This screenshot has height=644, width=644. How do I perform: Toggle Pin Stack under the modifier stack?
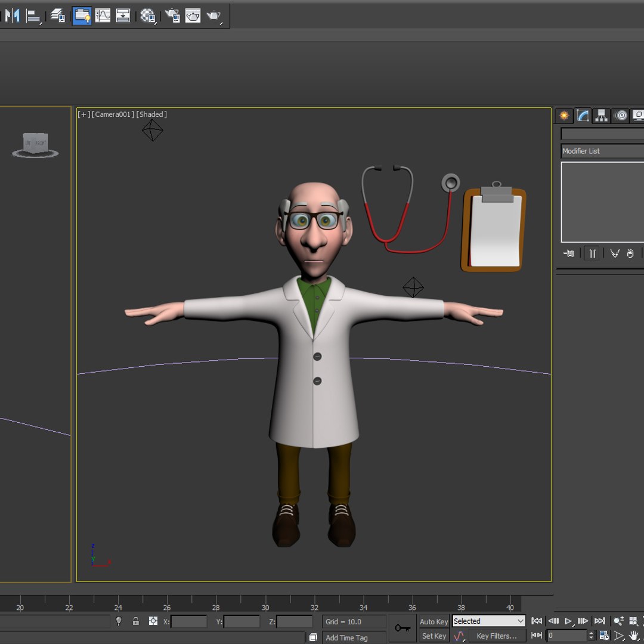click(569, 253)
